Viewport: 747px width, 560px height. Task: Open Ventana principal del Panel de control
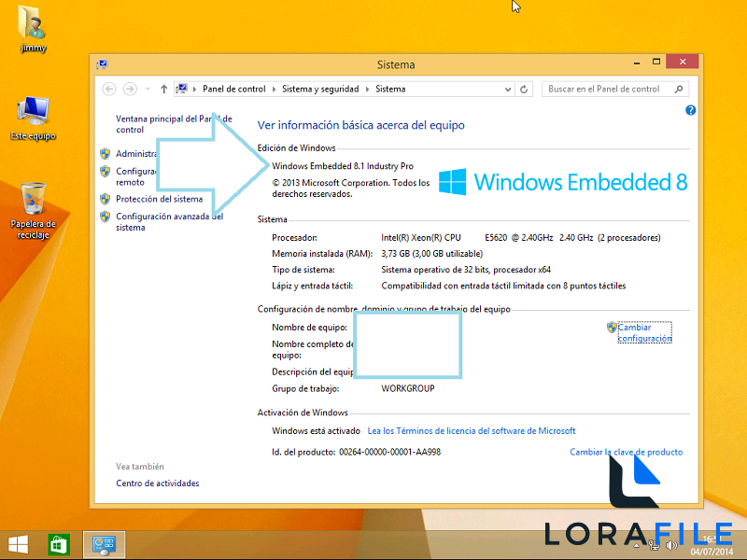[x=174, y=124]
